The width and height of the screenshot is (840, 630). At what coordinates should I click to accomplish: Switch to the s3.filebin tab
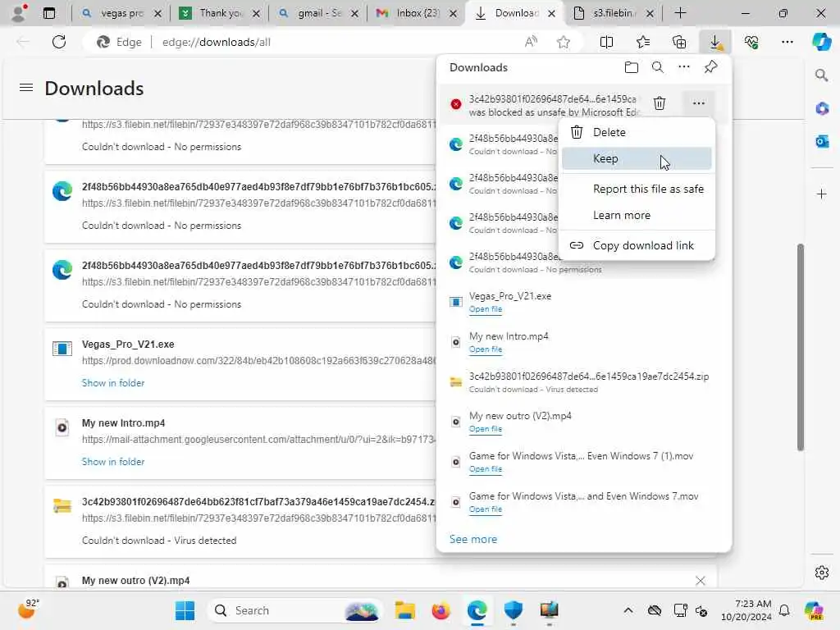click(x=612, y=13)
